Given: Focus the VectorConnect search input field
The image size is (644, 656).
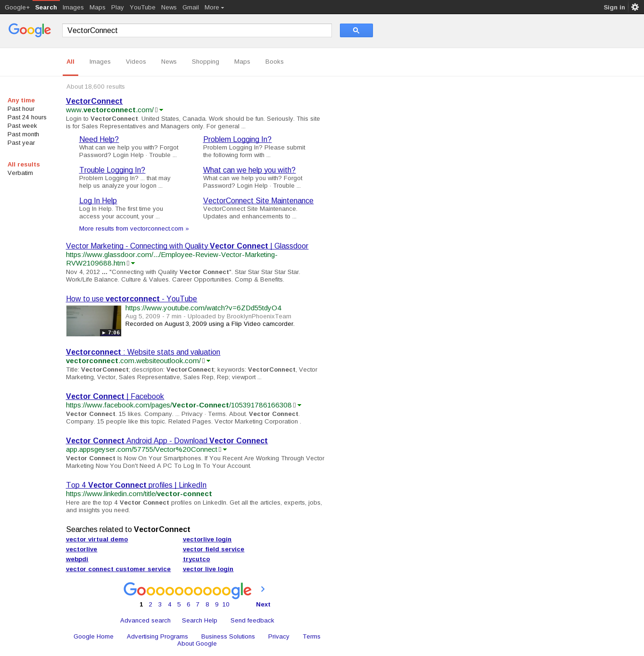Looking at the screenshot, I should click(197, 30).
